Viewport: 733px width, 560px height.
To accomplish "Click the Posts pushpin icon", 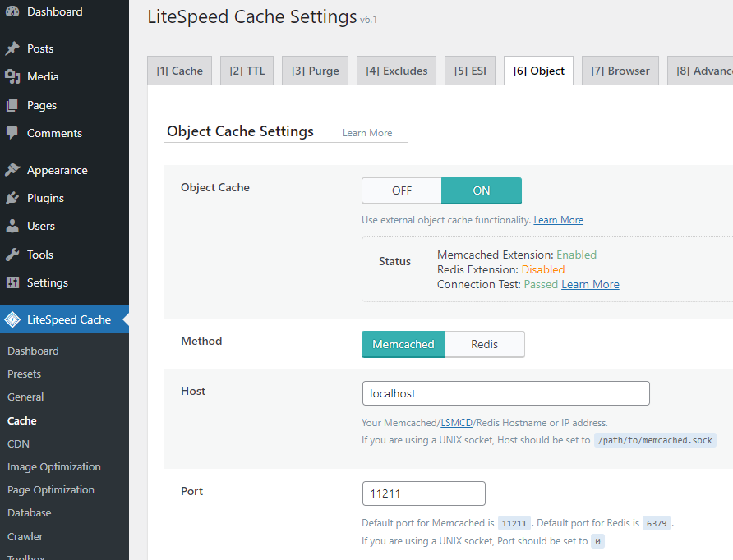I will [x=12, y=48].
